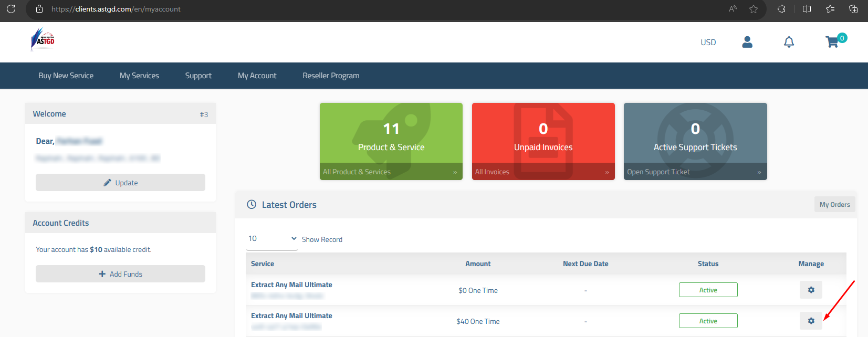Open Buy New Service menu

pos(66,76)
